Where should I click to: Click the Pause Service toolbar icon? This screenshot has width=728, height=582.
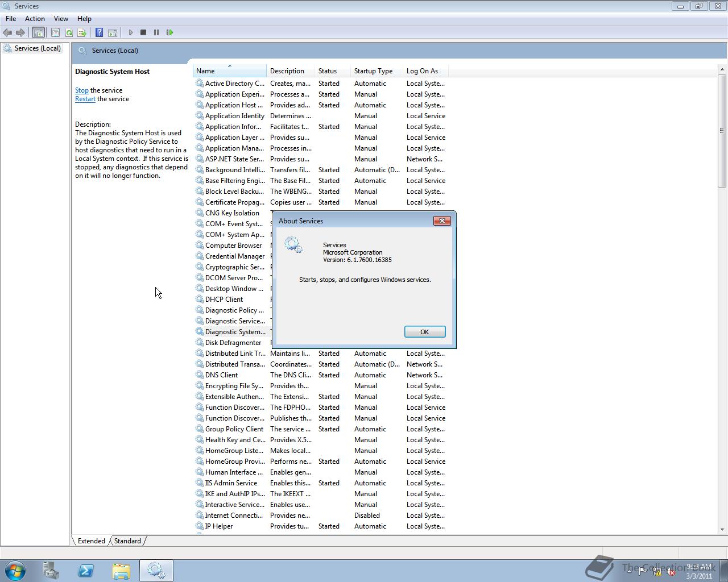coord(156,32)
